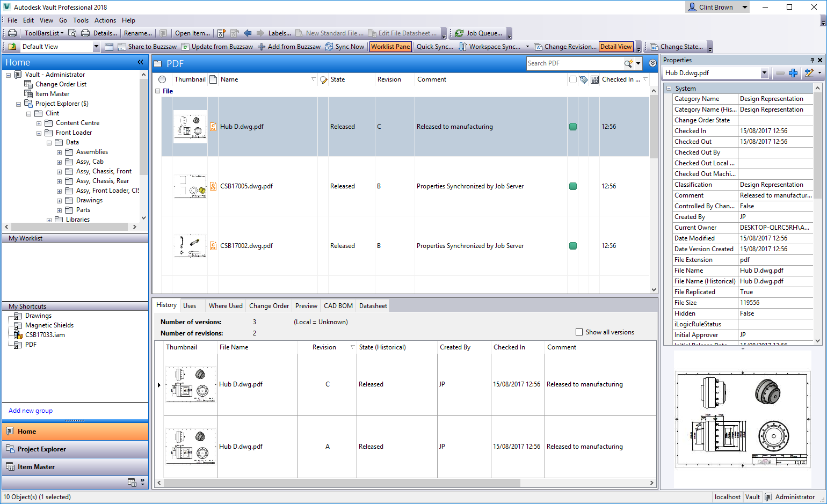Open the Hub D.dwg.pdf properties dropdown
The height and width of the screenshot is (504, 827).
tap(764, 73)
